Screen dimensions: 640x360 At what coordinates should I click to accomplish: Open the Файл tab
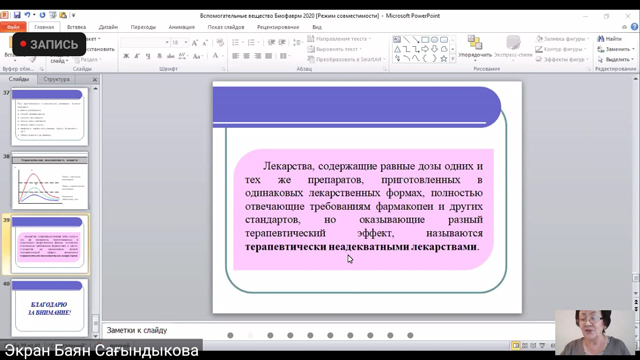tap(13, 27)
